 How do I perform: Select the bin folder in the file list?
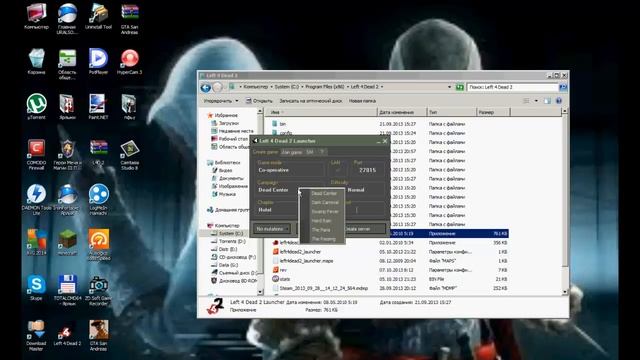click(x=279, y=124)
